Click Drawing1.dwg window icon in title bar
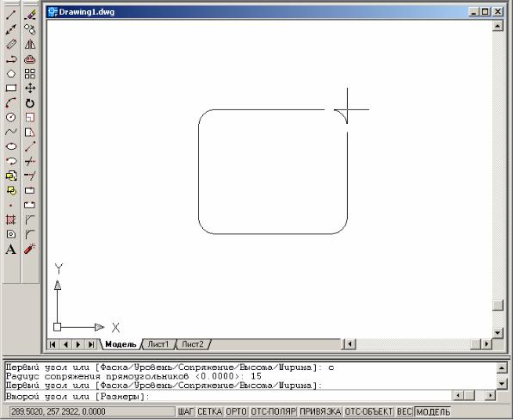Viewport: 513px width, 420px height. click(53, 12)
